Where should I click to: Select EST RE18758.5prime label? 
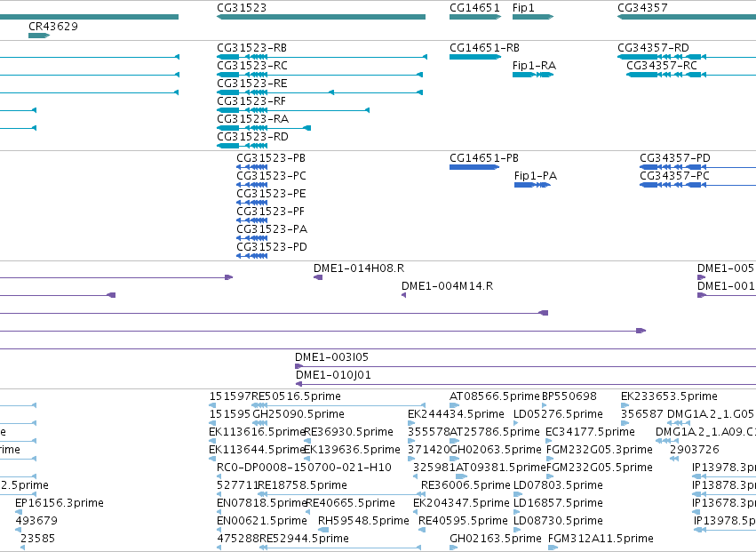click(x=303, y=485)
